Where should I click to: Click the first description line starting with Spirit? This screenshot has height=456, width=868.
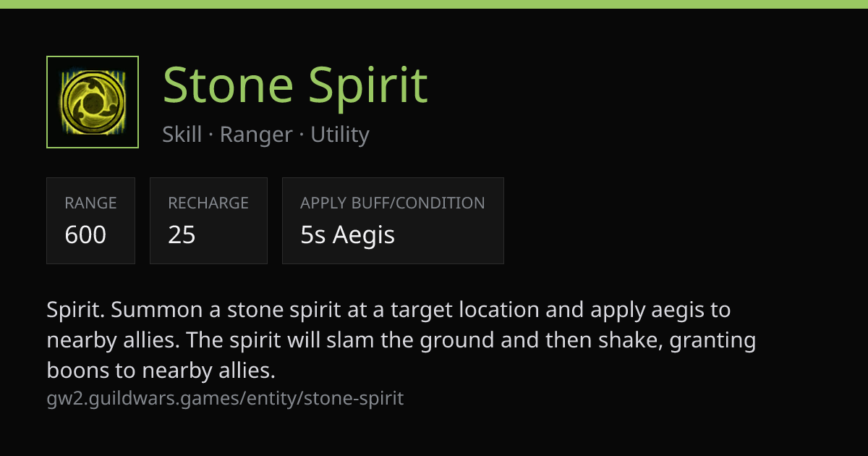pyautogui.click(x=388, y=311)
